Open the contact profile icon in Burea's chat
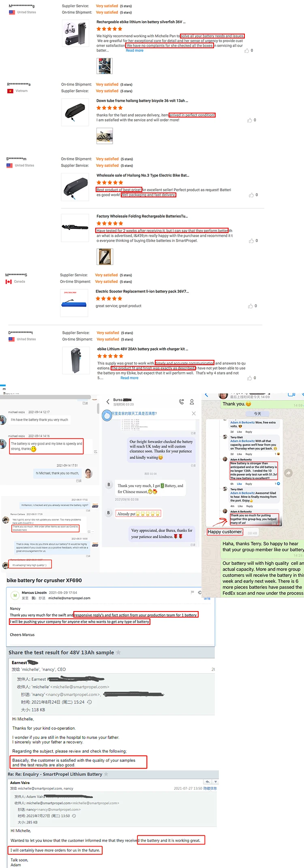304x868 pixels. pos(192,402)
